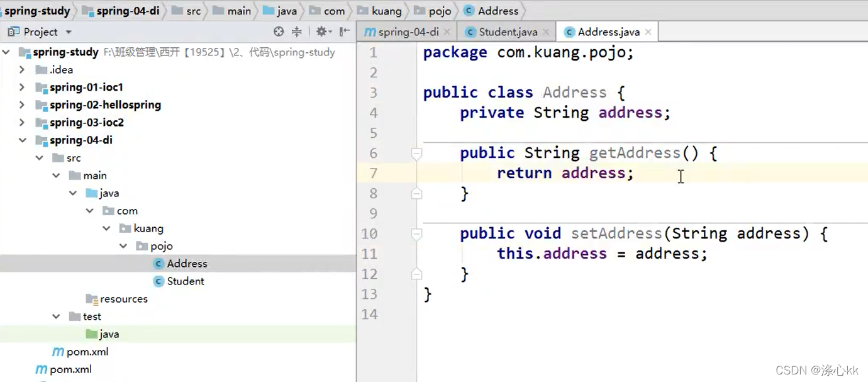Close the spring-04-di editor tab
The width and height of the screenshot is (868, 382).
447,31
